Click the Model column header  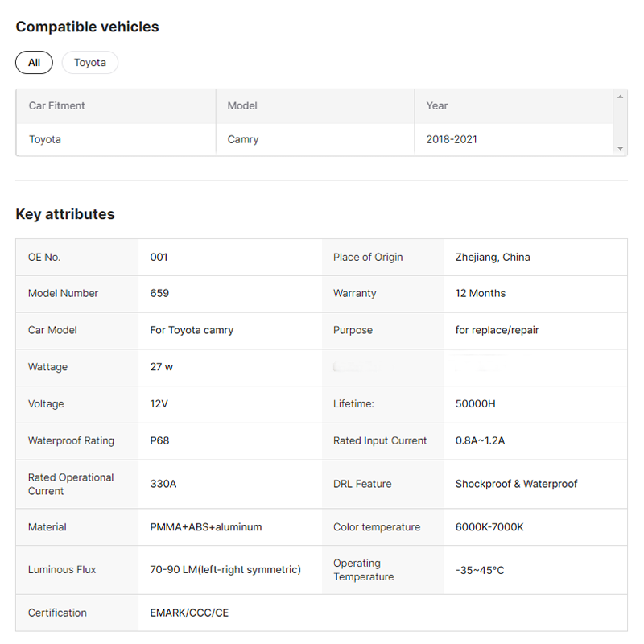(x=242, y=105)
